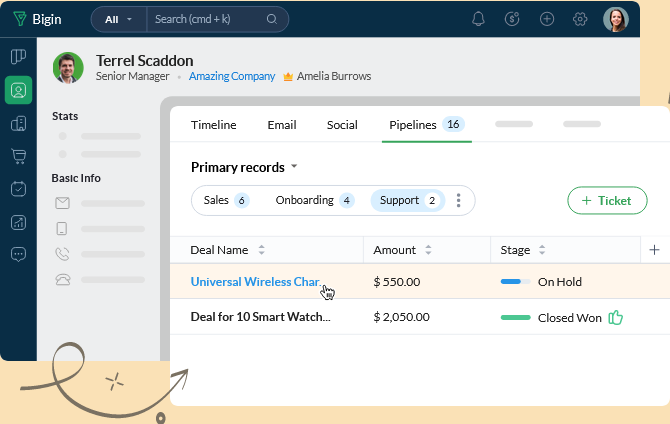Open the All search scope dropdown
The image size is (670, 424).
coord(118,19)
